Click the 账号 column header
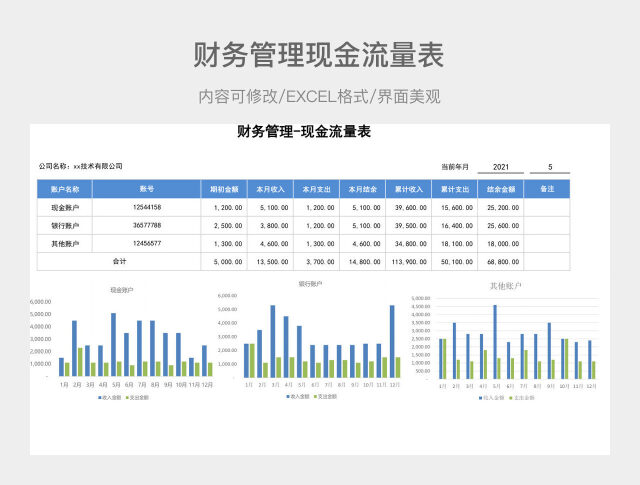This screenshot has width=640, height=485. coord(147,189)
